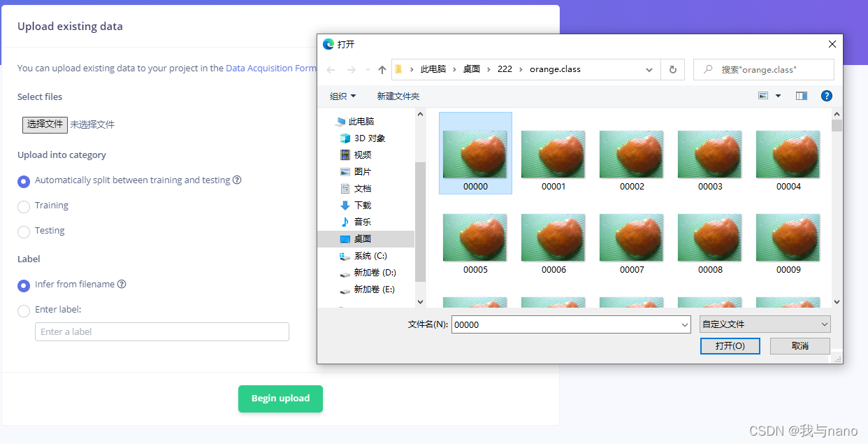This screenshot has width=868, height=444.
Task: Choose the Testing radio button
Action: coord(23,231)
